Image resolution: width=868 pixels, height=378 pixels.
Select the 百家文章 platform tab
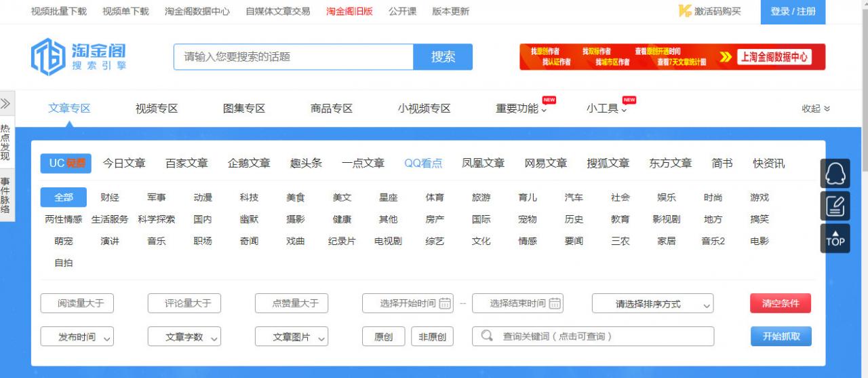186,164
